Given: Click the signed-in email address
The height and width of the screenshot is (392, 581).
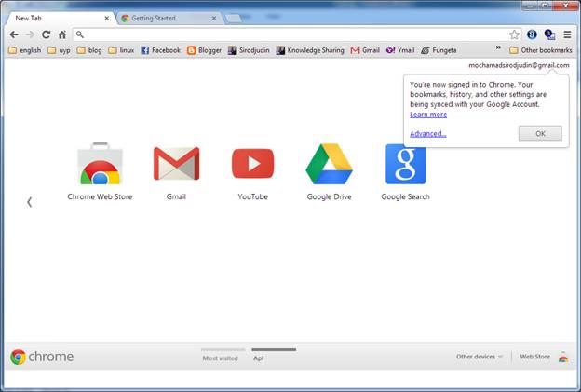Looking at the screenshot, I should coord(519,65).
